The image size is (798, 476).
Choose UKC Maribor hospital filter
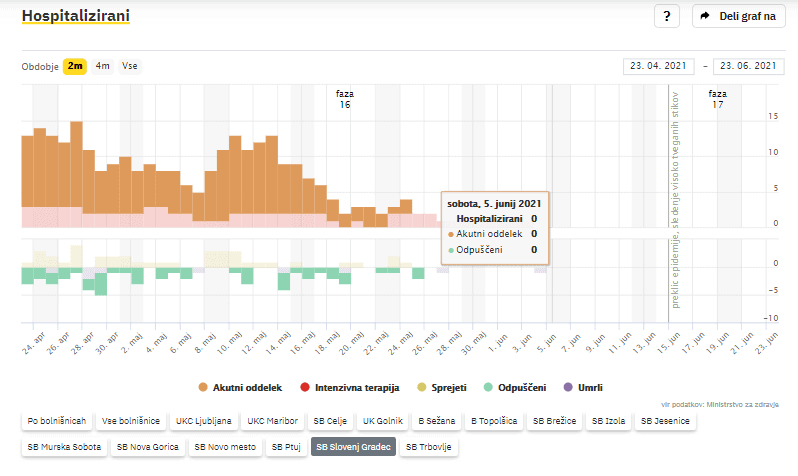273,421
